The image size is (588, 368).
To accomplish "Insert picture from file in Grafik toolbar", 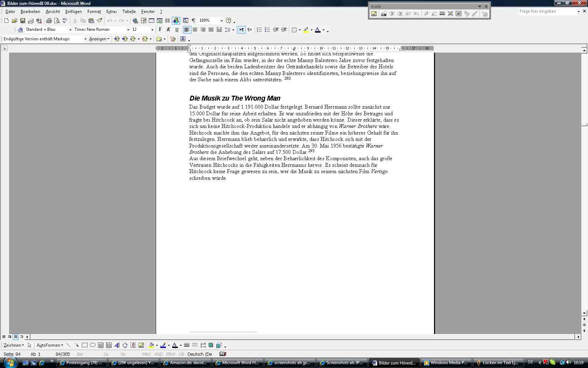I will coord(374,14).
